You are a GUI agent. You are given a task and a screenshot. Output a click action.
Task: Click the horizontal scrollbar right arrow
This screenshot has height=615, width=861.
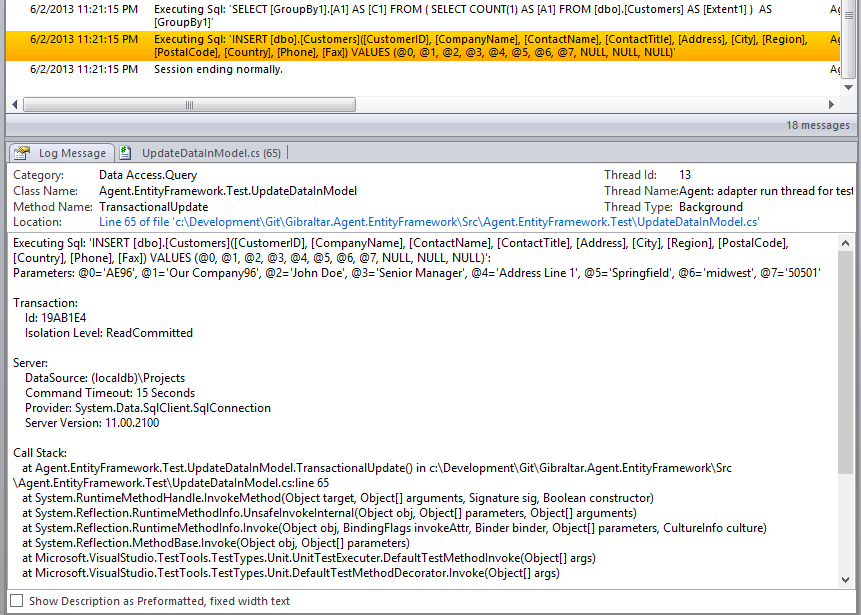point(832,105)
